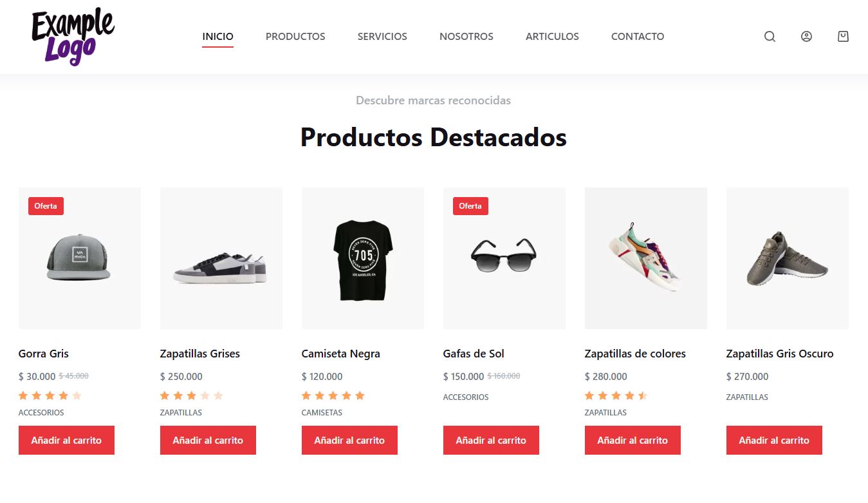Add Gafas de Sol to the cart
Image resolution: width=868 pixels, height=503 pixels.
(x=491, y=441)
